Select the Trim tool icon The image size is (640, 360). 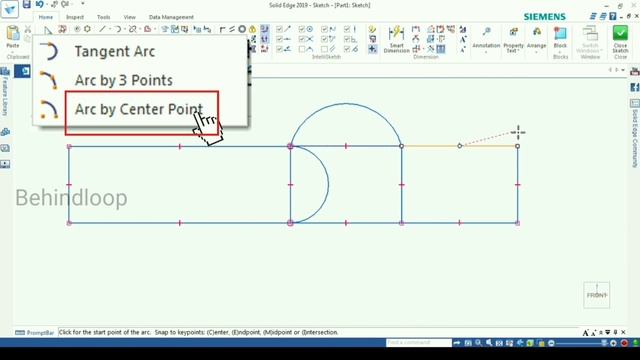[x=132, y=29]
